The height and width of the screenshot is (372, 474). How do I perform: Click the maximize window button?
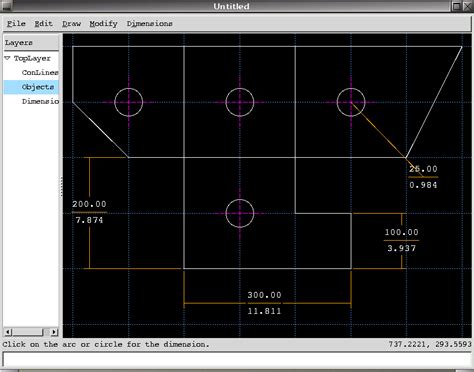[x=456, y=6]
